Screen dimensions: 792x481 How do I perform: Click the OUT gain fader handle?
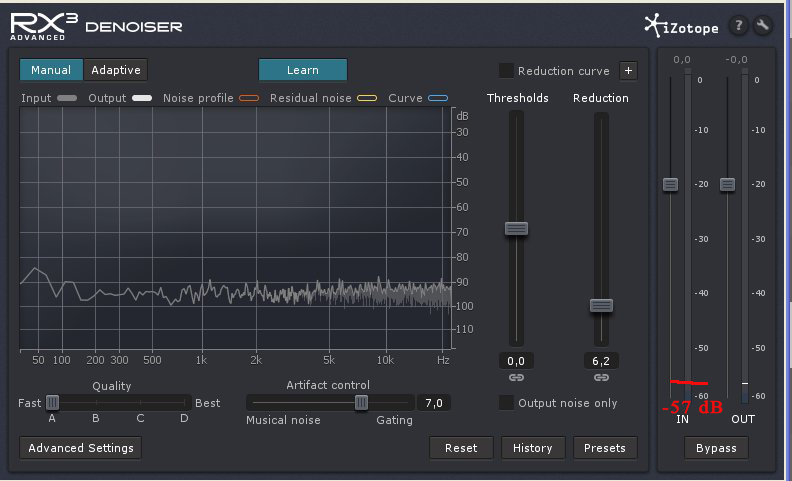coord(727,184)
